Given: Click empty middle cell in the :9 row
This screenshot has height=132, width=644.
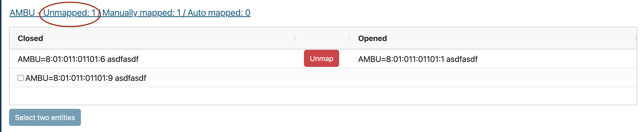Looking at the screenshot, I should [x=322, y=78].
